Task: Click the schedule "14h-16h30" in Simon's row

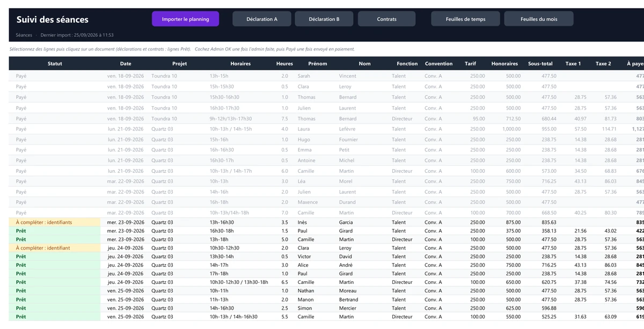Action: point(222,308)
